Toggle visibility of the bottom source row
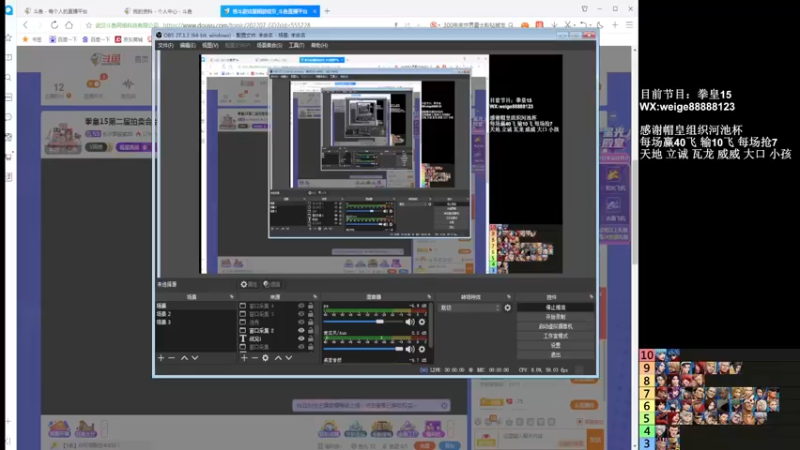This screenshot has width=800, height=450. point(301,346)
